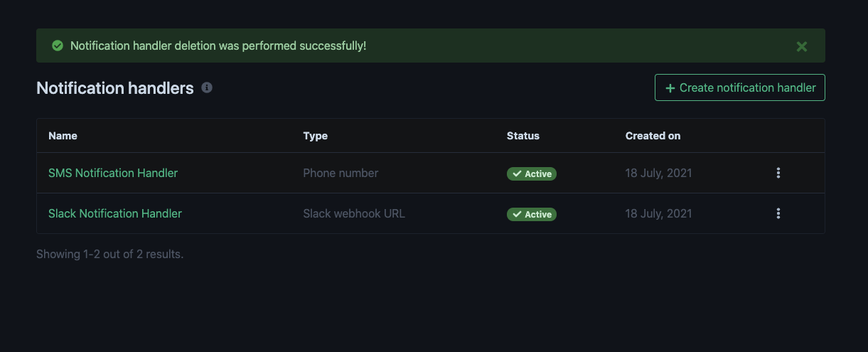The image size is (868, 352).
Task: Click the Active badge in the SMS row
Action: pos(531,174)
